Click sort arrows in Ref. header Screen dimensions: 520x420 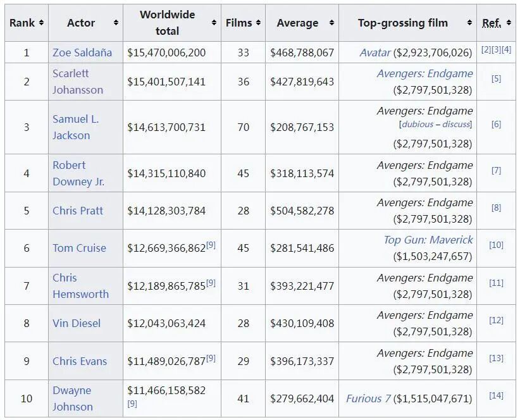click(x=509, y=23)
